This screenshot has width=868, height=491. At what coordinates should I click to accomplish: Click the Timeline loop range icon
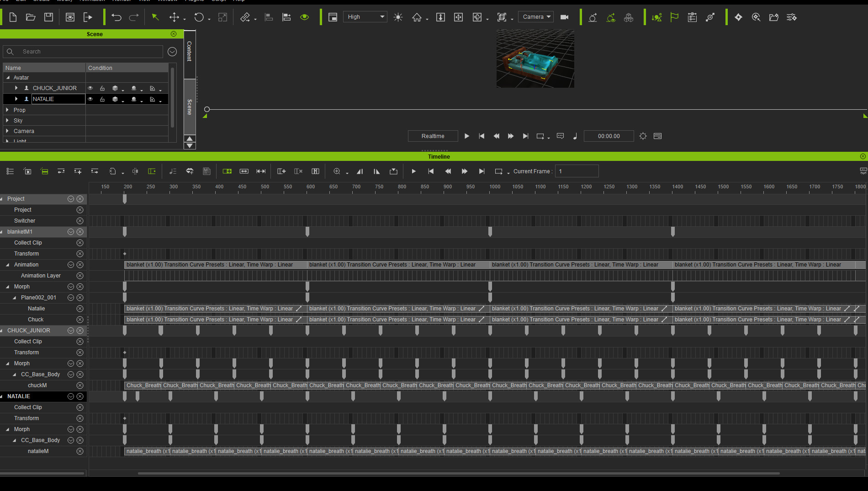498,171
